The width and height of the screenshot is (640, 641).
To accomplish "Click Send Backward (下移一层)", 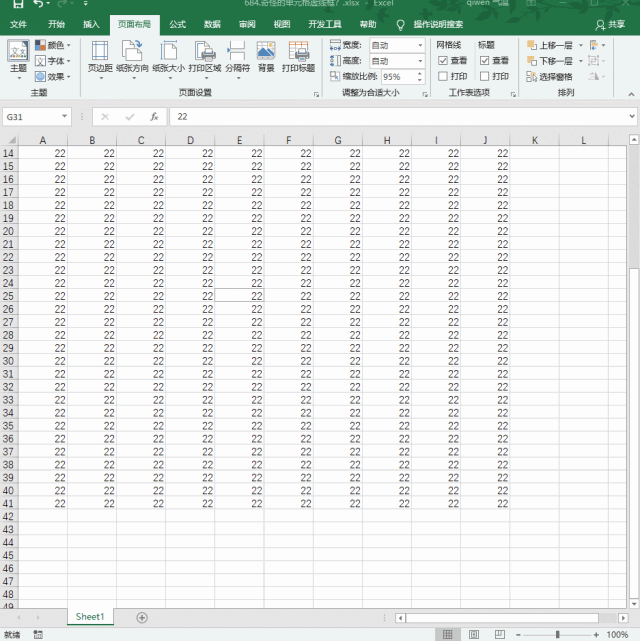I will (549, 61).
